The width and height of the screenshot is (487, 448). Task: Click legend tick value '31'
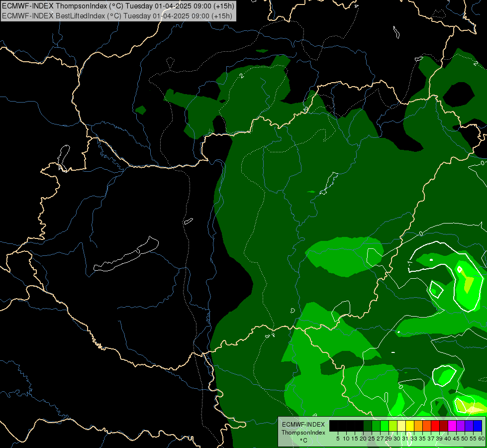coord(405,439)
